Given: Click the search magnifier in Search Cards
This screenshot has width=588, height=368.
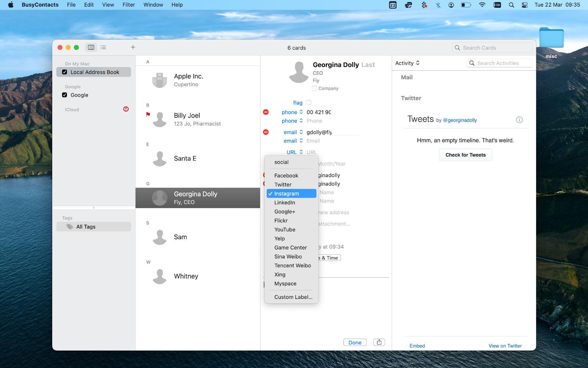Looking at the screenshot, I should (458, 48).
